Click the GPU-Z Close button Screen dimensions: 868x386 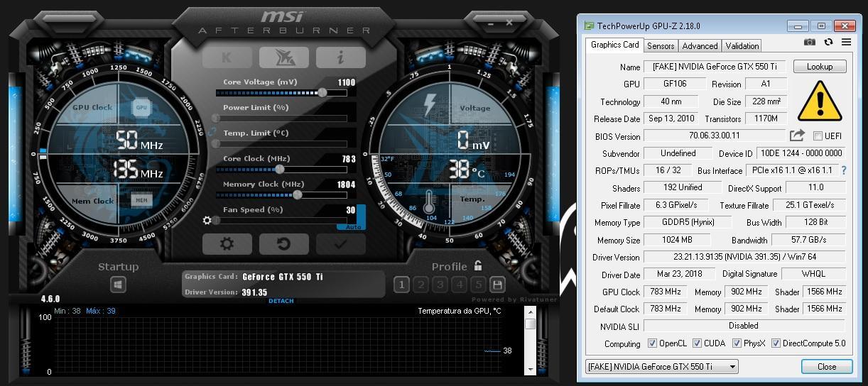tap(827, 367)
